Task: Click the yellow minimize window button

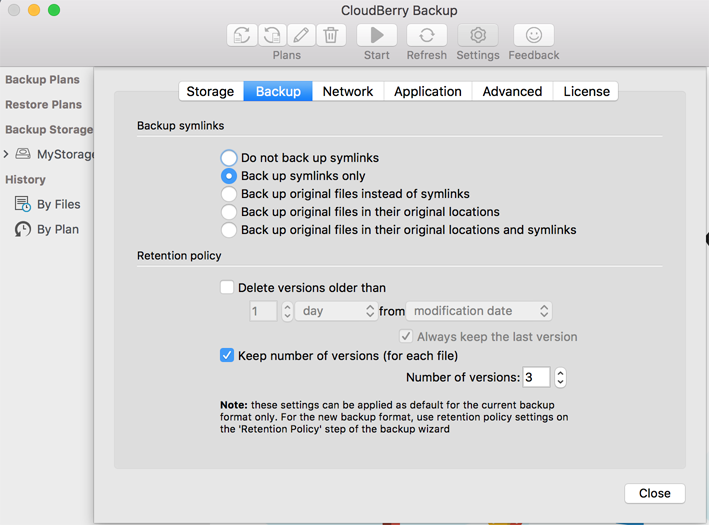Action: point(34,10)
